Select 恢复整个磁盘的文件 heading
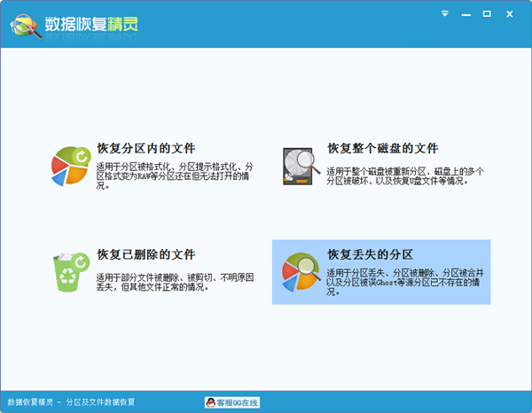The width and height of the screenshot is (532, 413). (x=382, y=149)
